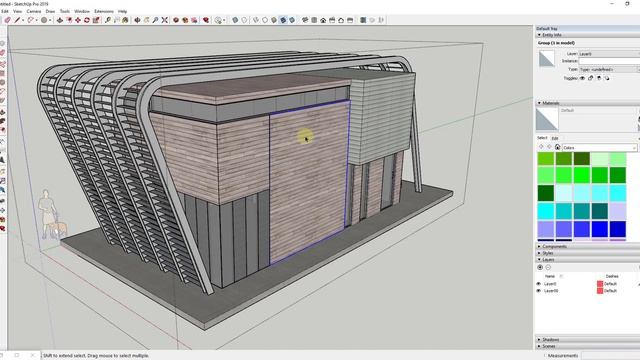This screenshot has height=360, width=640.
Task: Open the Extension Manager
Action: (206, 20)
